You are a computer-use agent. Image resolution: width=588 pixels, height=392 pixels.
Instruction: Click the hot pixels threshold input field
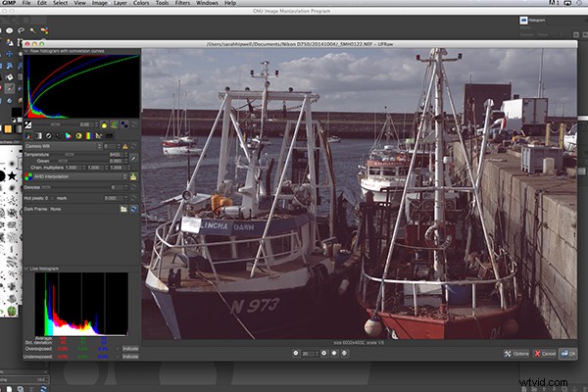pyautogui.click(x=114, y=198)
